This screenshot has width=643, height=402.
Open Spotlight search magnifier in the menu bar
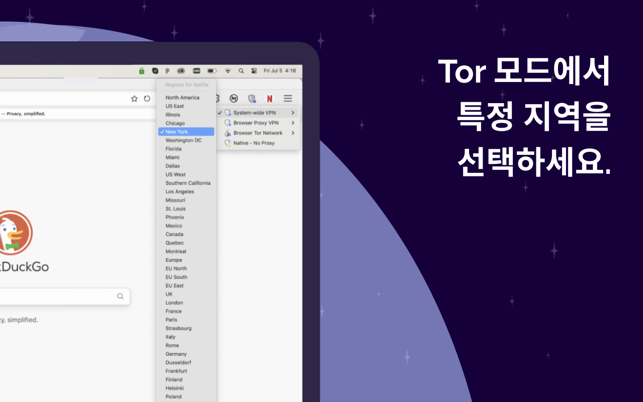[x=241, y=71]
